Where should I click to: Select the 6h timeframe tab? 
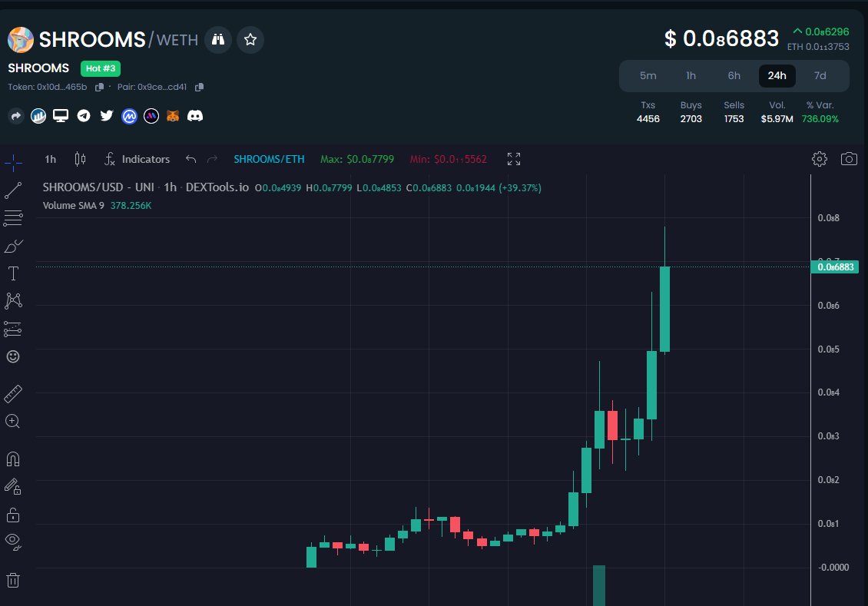point(734,76)
